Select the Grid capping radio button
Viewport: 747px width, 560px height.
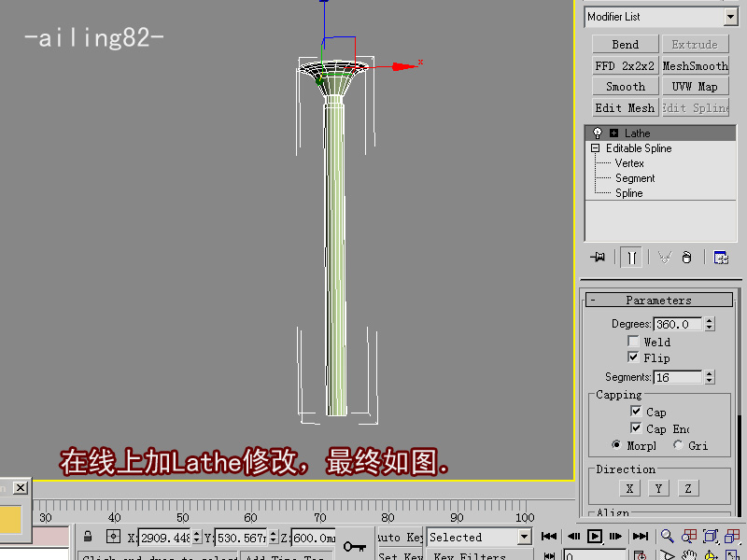tap(678, 445)
